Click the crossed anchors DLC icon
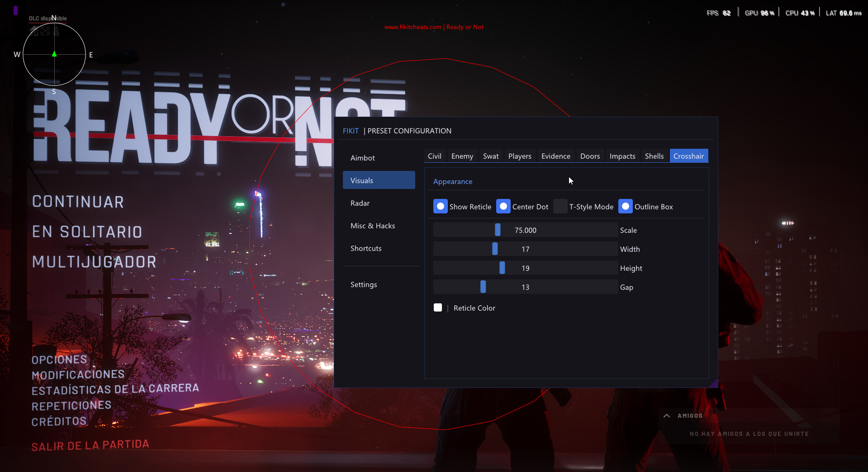Image resolution: width=868 pixels, height=472 pixels. [x=45, y=30]
